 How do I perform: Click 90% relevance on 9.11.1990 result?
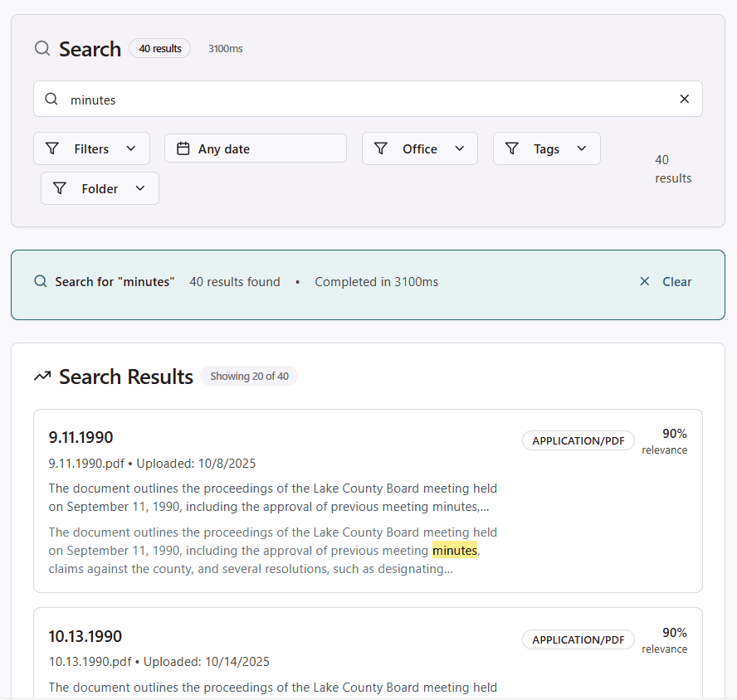tap(665, 441)
